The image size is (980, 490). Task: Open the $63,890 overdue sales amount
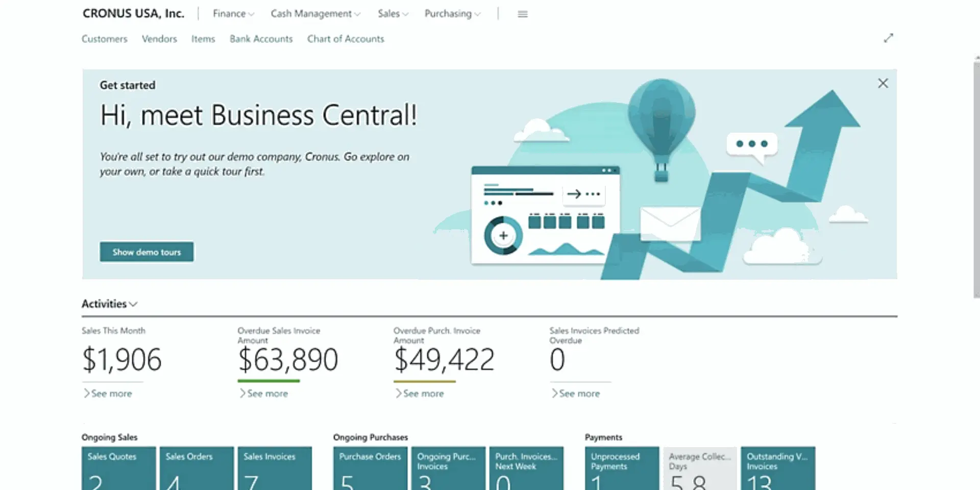pos(288,360)
